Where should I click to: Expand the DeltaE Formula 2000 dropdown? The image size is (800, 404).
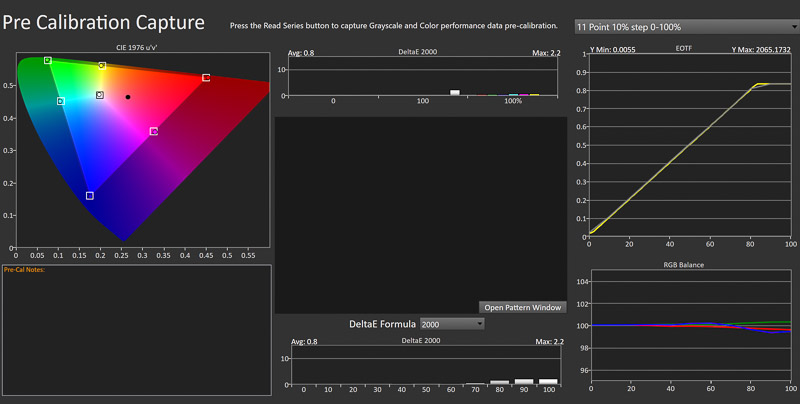(451, 324)
